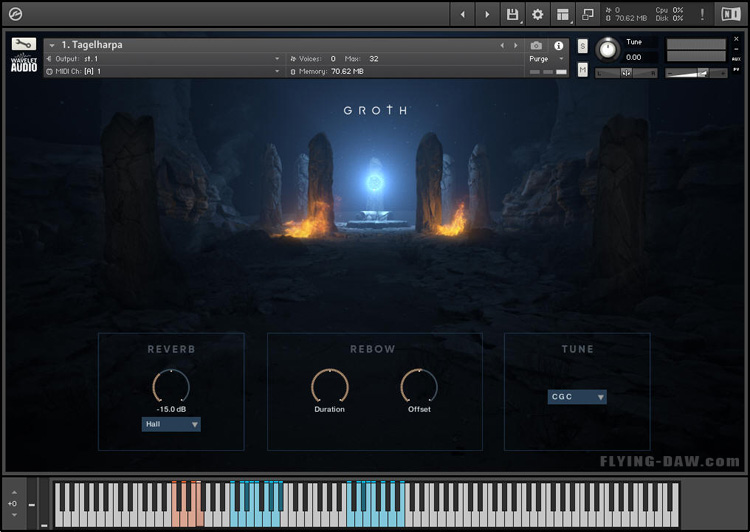
Task: Open snapshot view with camera icon
Action: coord(536,45)
